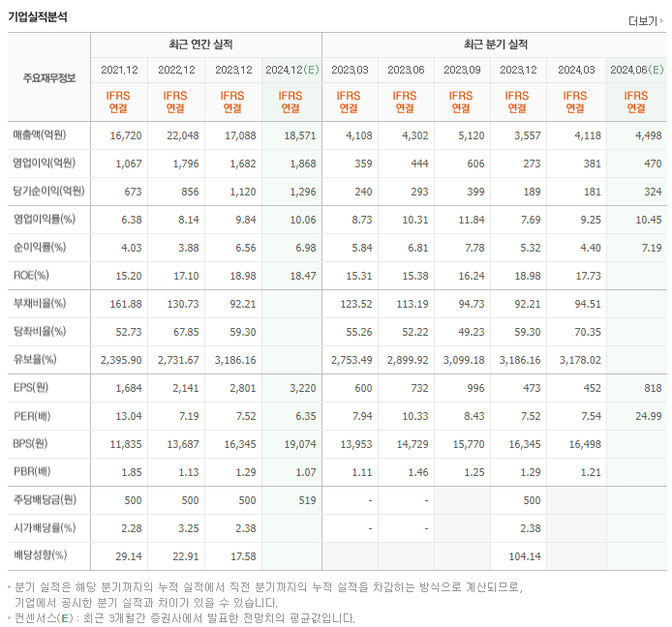The height and width of the screenshot is (627, 672).
Task: Select the ROE(%) row label
Action: [31, 276]
